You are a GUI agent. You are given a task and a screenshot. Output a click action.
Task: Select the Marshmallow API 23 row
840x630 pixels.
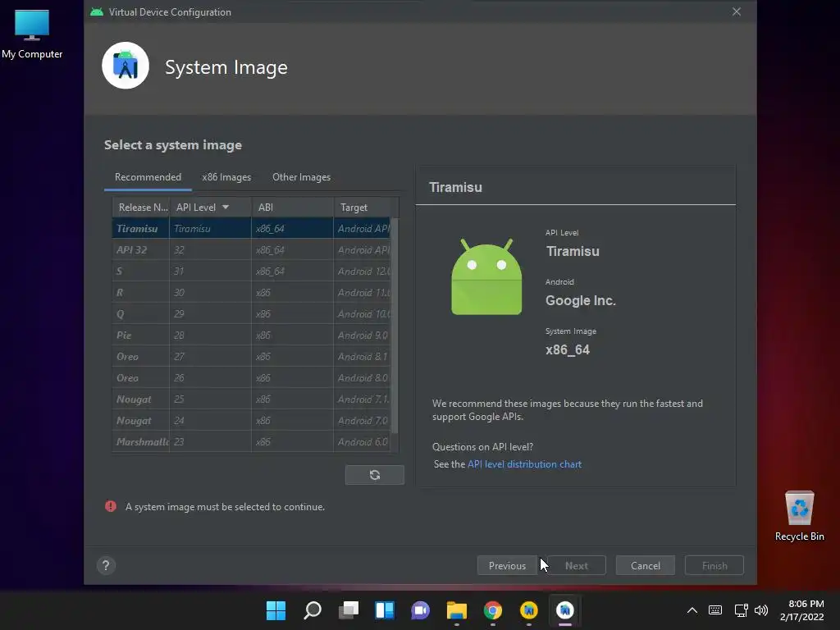(251, 442)
